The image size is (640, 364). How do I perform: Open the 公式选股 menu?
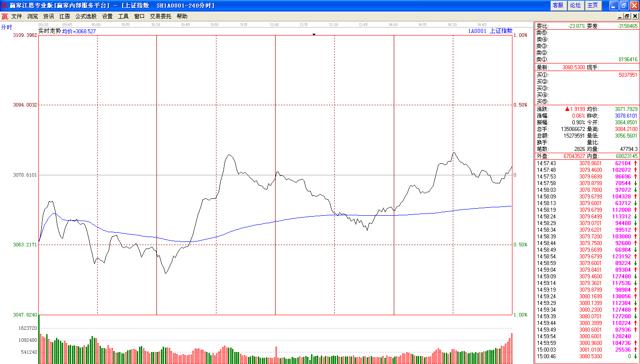point(86,16)
